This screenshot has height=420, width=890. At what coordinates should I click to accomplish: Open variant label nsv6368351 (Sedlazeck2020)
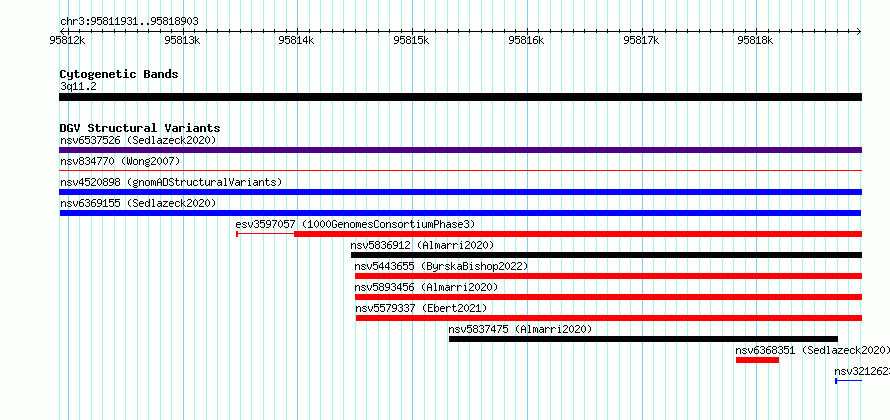point(812,350)
